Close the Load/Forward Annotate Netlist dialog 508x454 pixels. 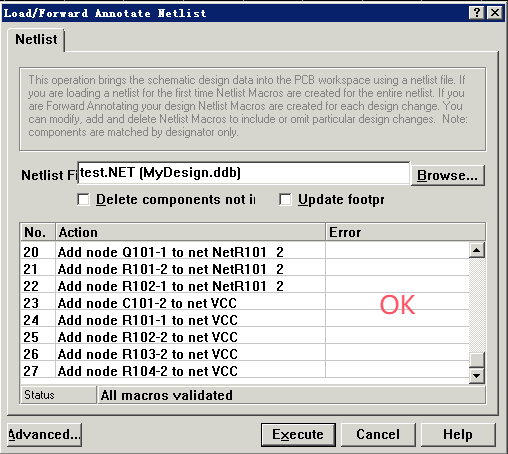495,13
